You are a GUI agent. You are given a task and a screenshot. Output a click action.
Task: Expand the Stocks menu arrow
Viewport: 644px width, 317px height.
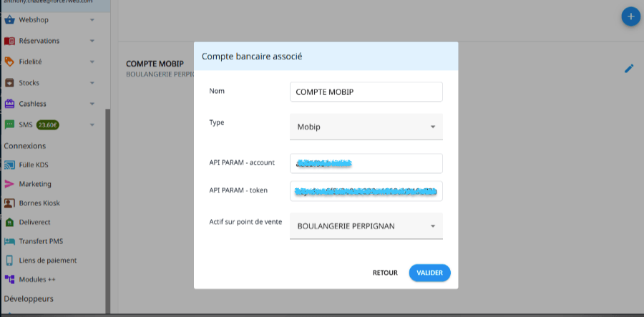(92, 82)
